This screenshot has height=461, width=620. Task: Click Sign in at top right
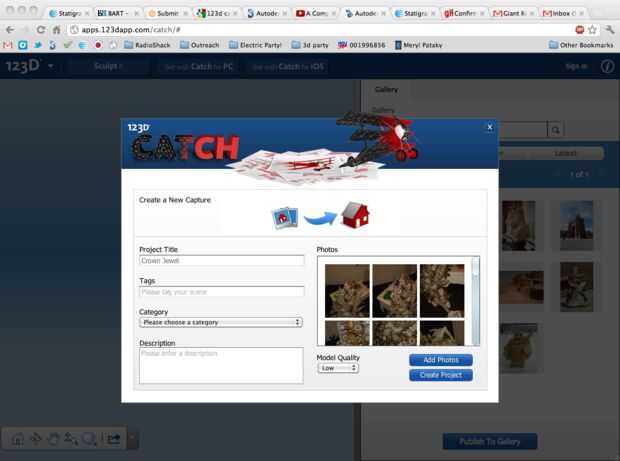point(576,66)
